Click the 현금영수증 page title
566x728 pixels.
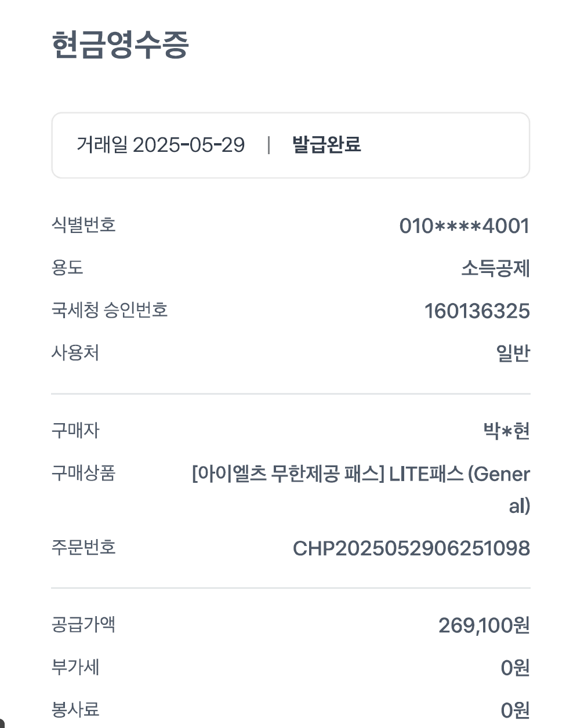pos(120,45)
